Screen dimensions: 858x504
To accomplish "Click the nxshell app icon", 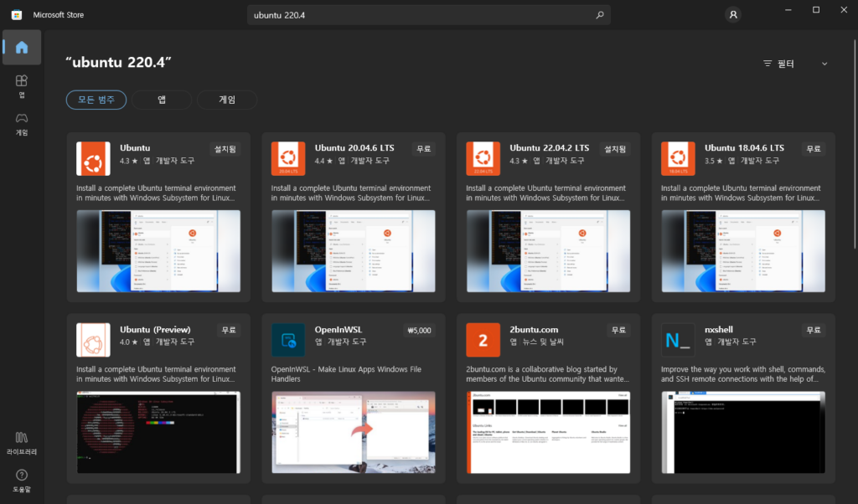I will click(x=677, y=339).
